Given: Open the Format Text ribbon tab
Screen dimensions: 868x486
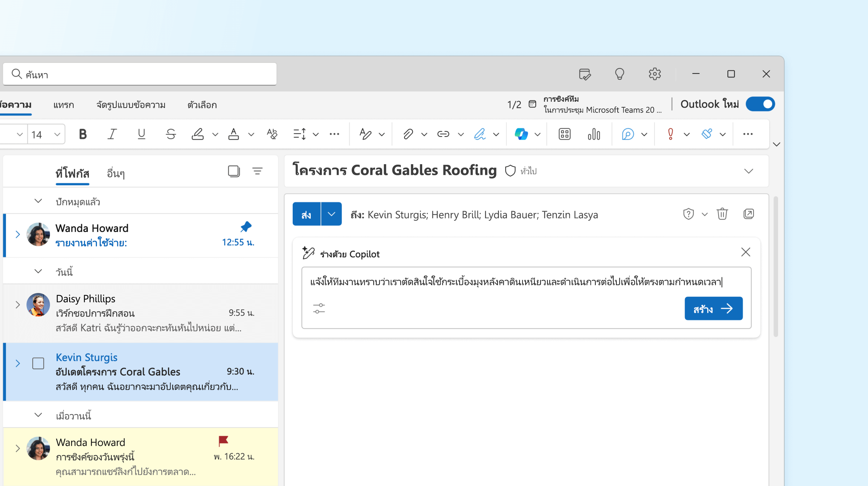Looking at the screenshot, I should click(131, 105).
